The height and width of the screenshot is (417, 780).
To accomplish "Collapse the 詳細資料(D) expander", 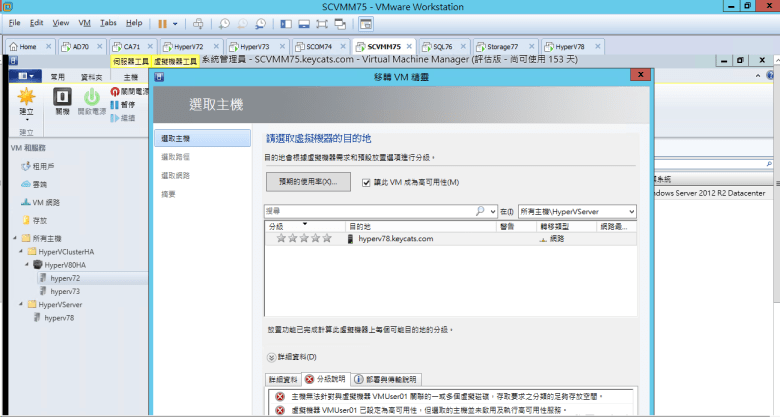I will [x=270, y=357].
